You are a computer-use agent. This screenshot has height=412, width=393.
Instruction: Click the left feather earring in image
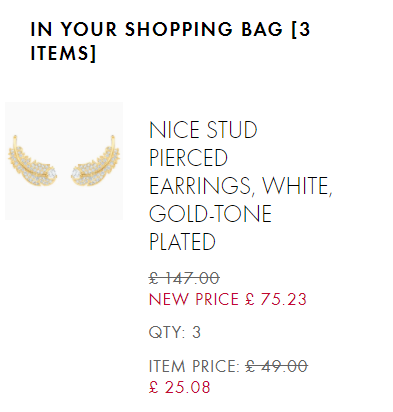click(32, 160)
